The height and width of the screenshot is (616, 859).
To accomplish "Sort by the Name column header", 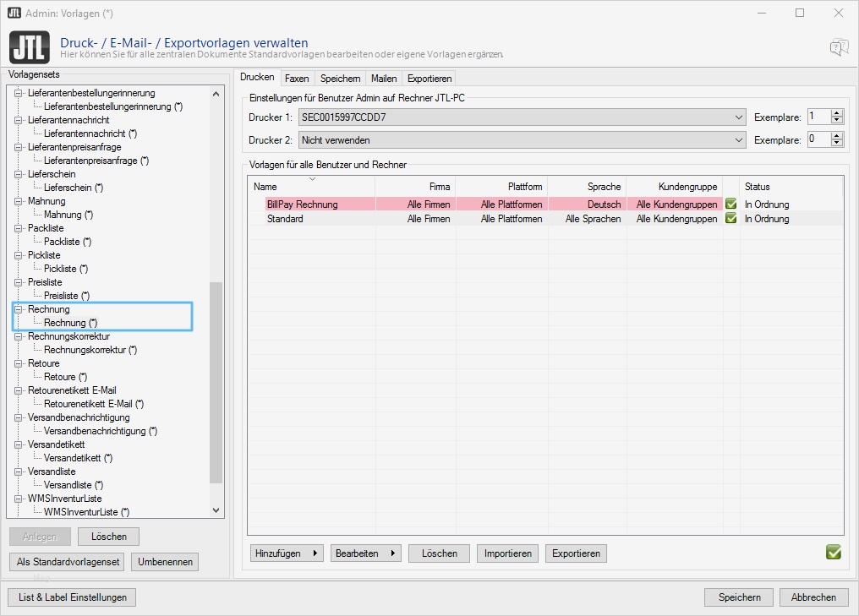I will (x=312, y=186).
